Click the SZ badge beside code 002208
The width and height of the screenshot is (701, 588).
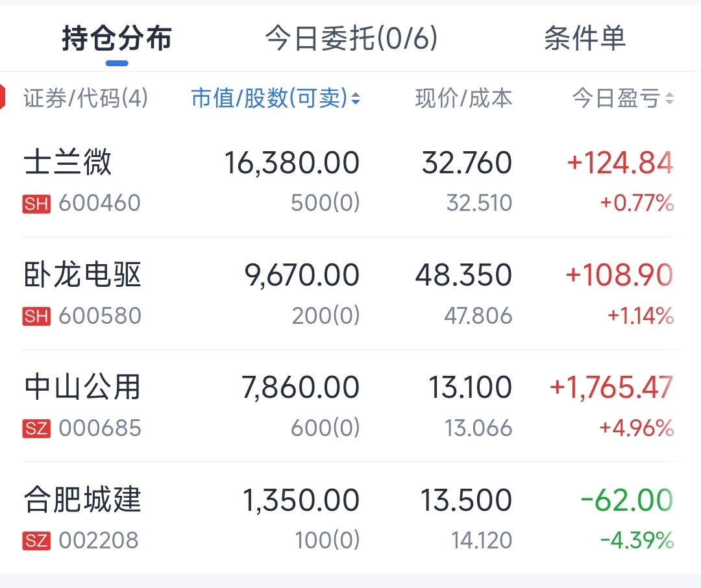point(36,541)
